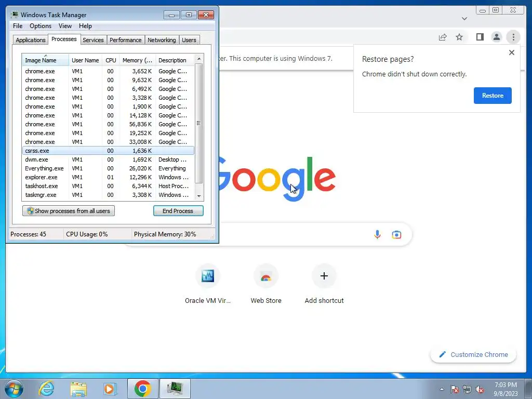Select chrome.exe row using 33,008 K
This screenshot has width=532, height=399.
pos(108,142)
